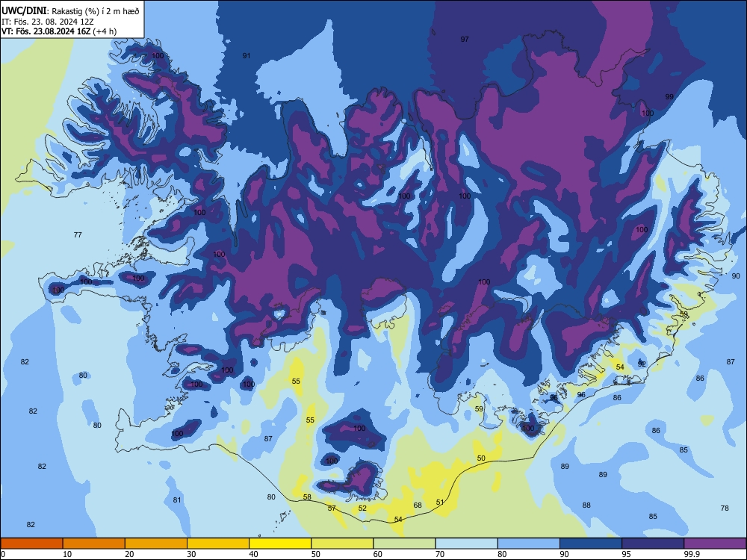Click the dark orange 0–10 legend swatch
Screen dimensions: 747x560
point(31,544)
